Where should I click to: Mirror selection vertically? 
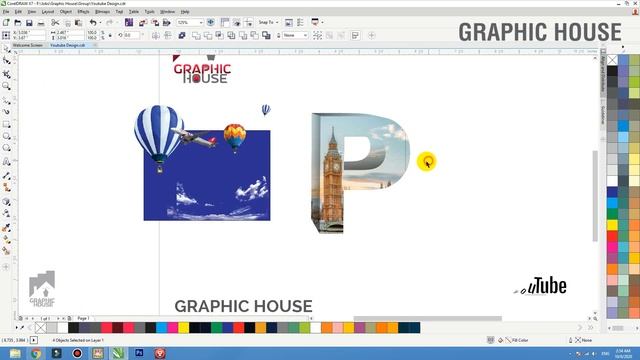pos(167,36)
